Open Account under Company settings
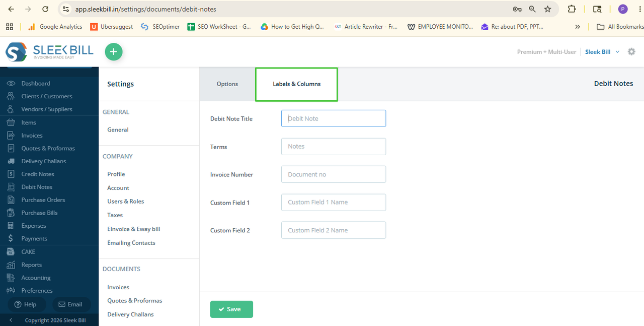Image resolution: width=644 pixels, height=326 pixels. coord(118,188)
